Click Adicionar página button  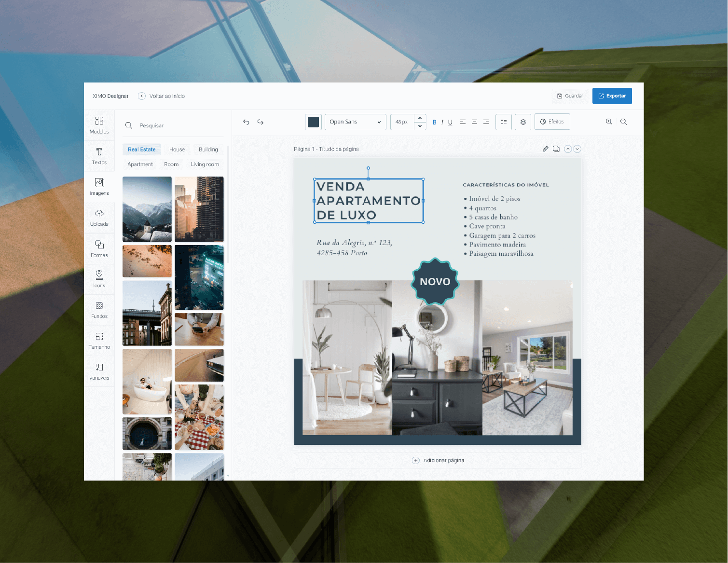pos(438,460)
